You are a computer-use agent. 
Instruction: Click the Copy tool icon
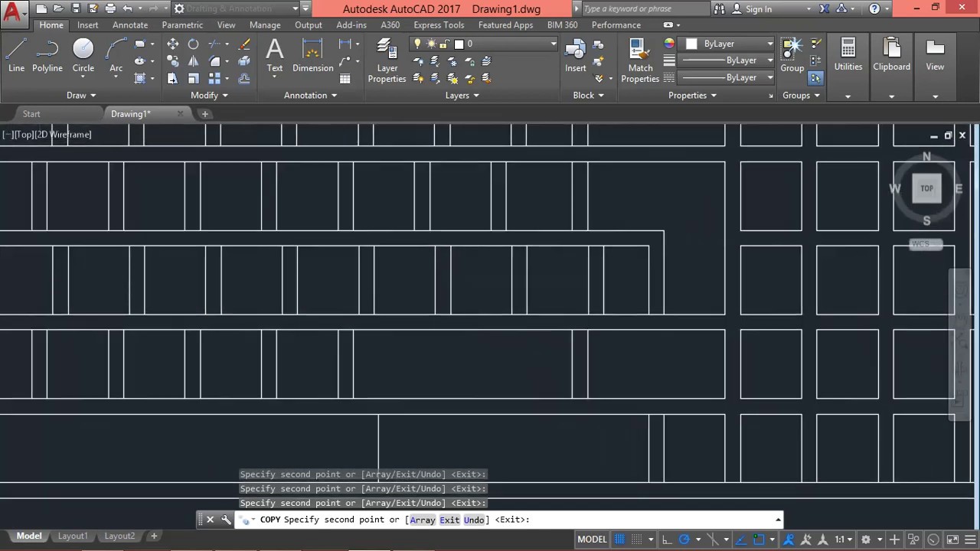tap(173, 61)
